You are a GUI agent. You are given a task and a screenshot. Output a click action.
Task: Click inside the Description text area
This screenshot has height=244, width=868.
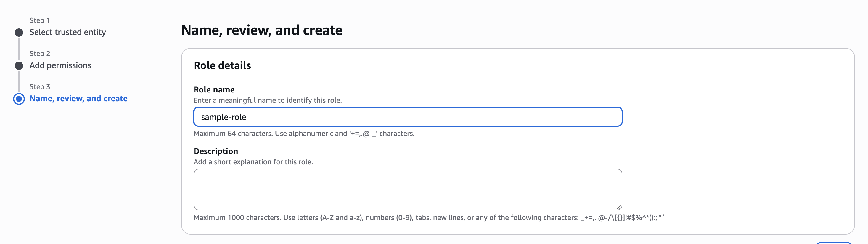408,189
